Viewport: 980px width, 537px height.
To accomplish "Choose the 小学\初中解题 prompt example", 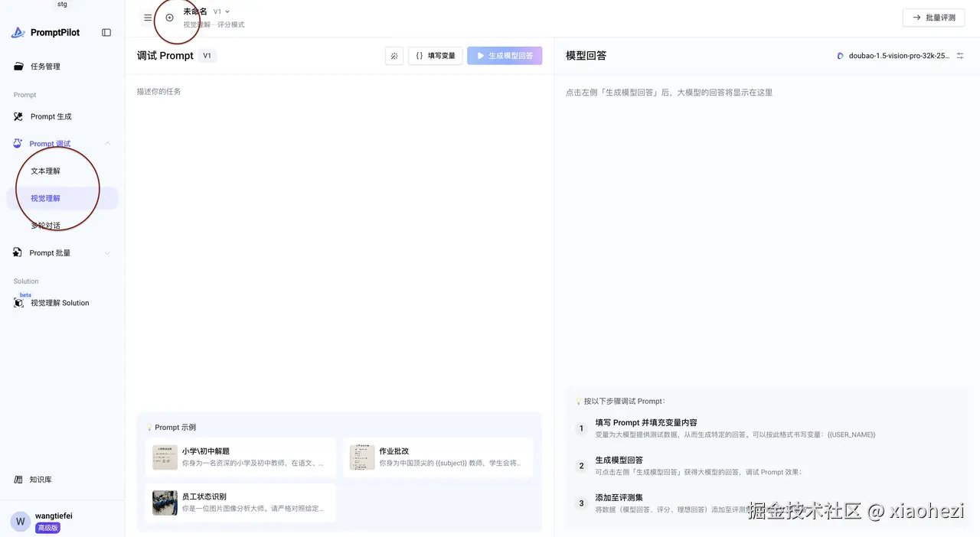I will point(240,457).
